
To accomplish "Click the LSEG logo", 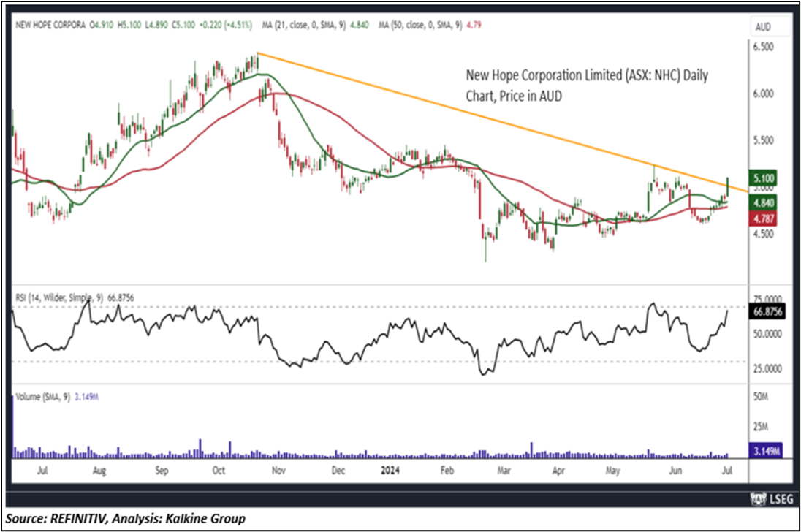I will coord(771,499).
